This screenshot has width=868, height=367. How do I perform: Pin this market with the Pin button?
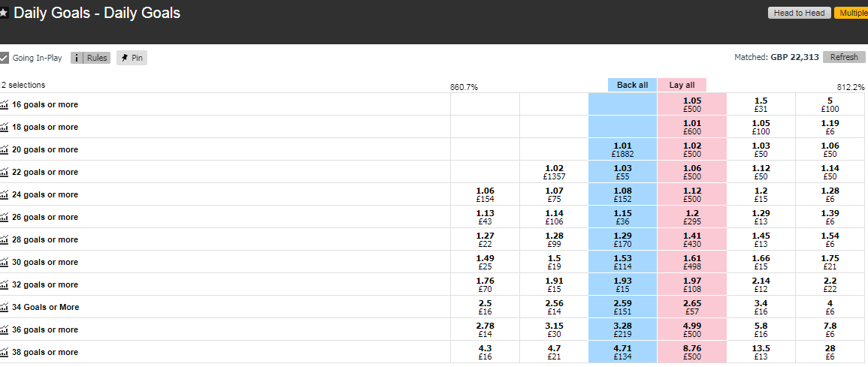(x=132, y=58)
